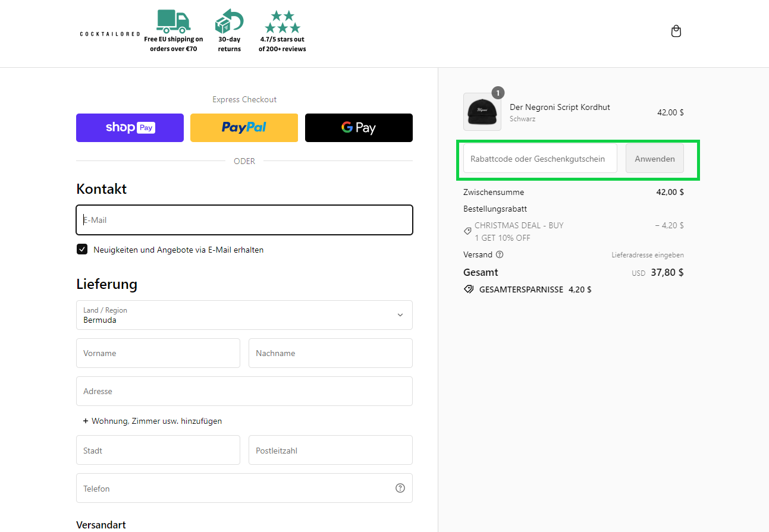Image resolution: width=769 pixels, height=532 pixels.
Task: Click the Stadt field
Action: [x=158, y=450]
